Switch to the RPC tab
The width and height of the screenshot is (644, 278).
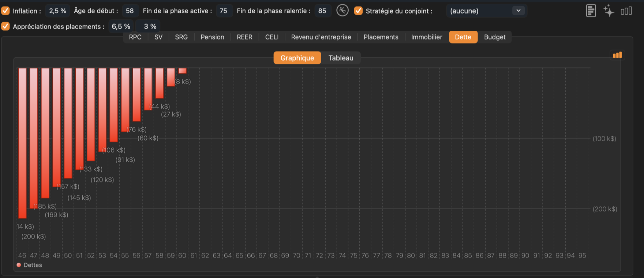pos(135,37)
